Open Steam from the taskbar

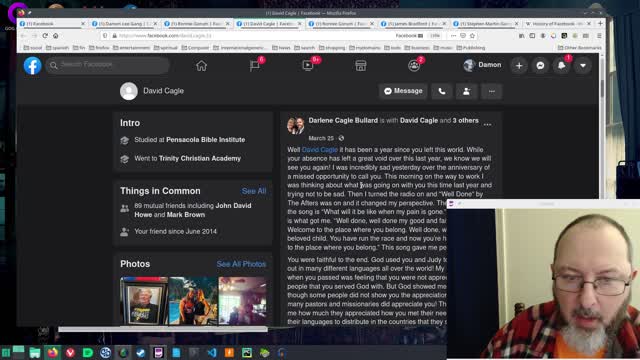141,352
